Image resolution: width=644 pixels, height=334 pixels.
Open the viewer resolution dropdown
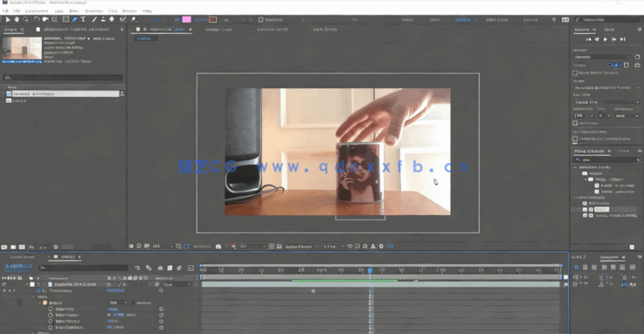253,247
